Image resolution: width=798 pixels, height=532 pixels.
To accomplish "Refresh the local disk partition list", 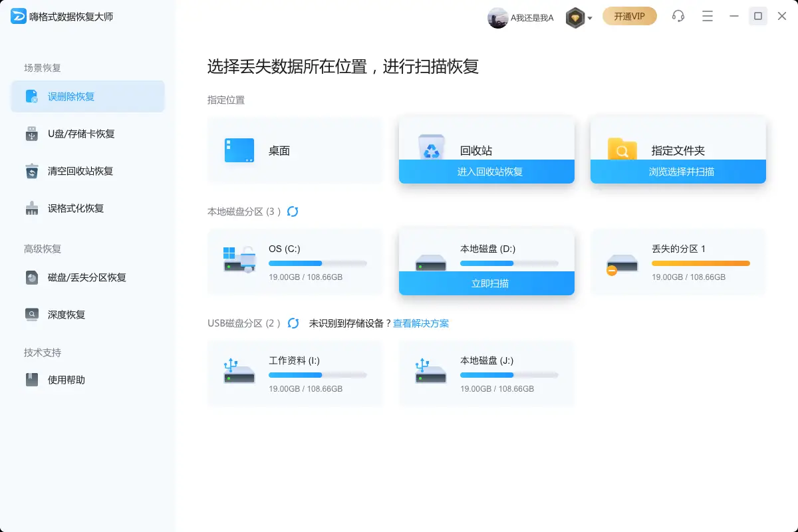I will pos(293,211).
